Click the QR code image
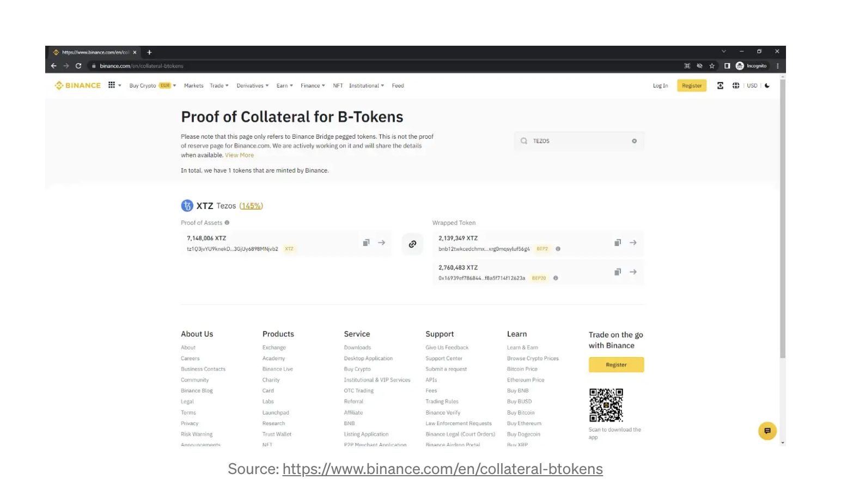 [x=606, y=405]
